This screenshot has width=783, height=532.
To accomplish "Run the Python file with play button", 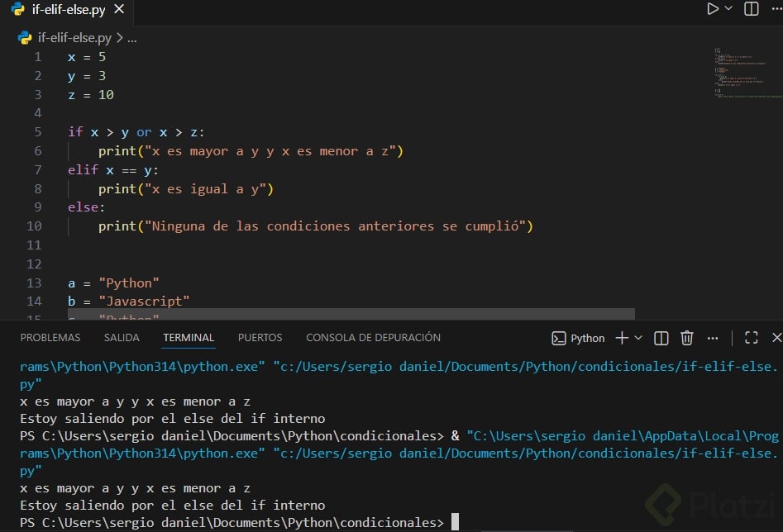I will (712, 9).
